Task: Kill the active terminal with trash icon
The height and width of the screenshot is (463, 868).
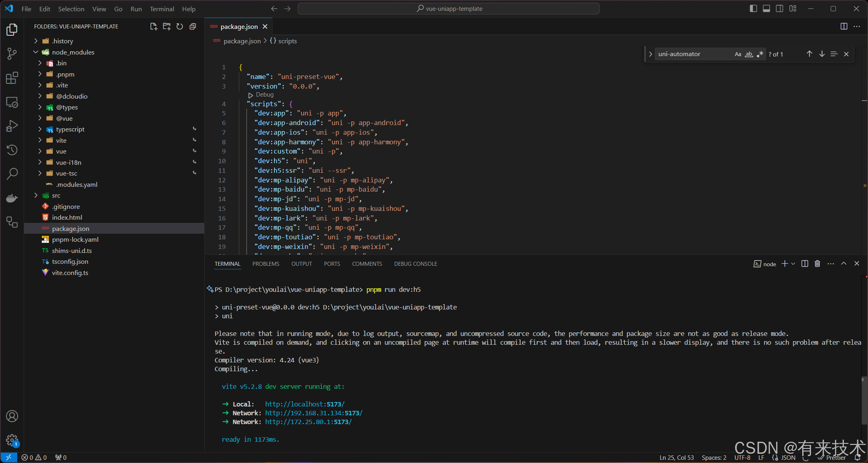Action: pyautogui.click(x=817, y=264)
